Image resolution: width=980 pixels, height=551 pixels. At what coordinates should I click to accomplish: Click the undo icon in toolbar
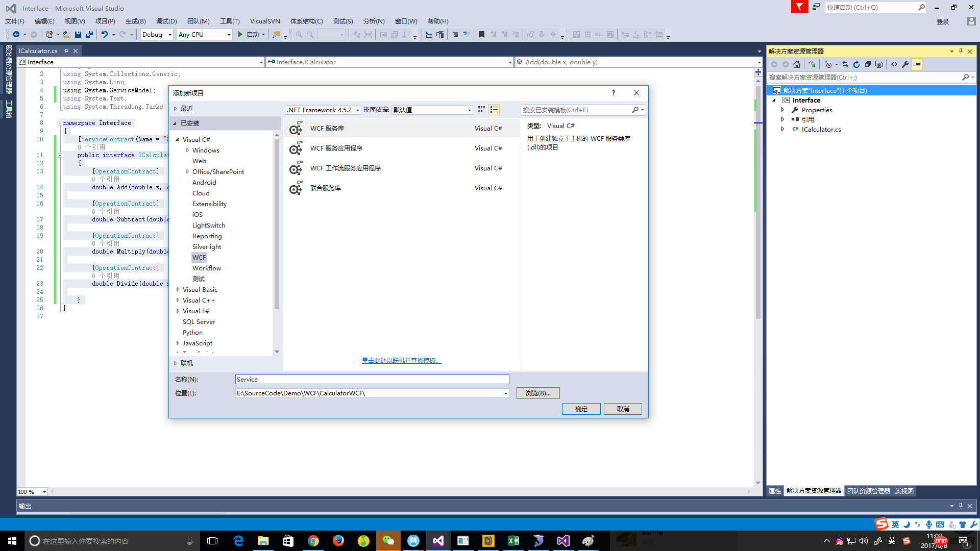click(104, 35)
